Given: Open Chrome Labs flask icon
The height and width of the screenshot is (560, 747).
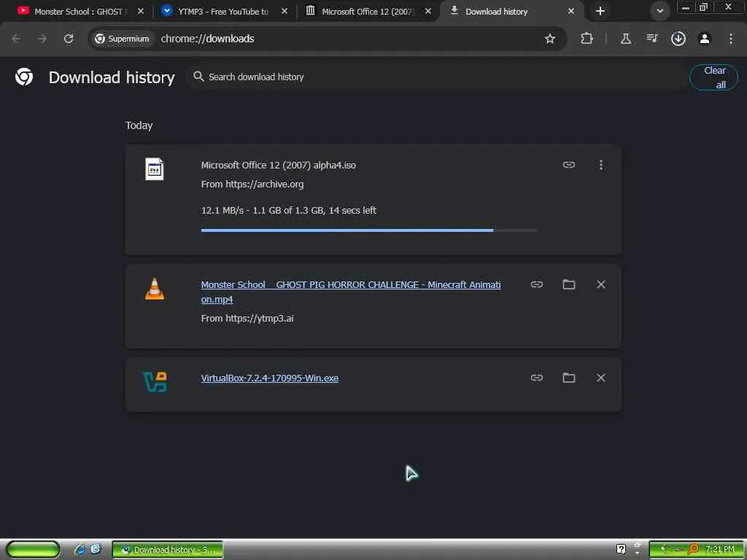Looking at the screenshot, I should coord(626,39).
